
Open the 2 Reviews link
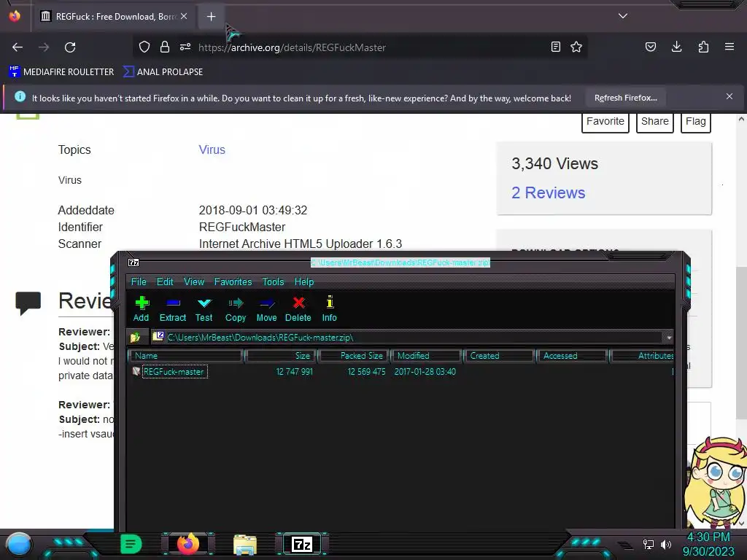548,192
